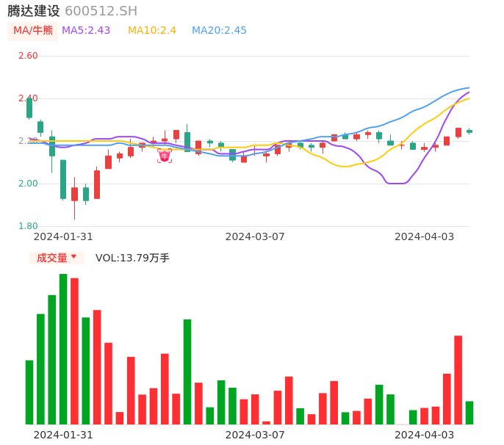Click the 2.60 price axis label

(x=28, y=56)
